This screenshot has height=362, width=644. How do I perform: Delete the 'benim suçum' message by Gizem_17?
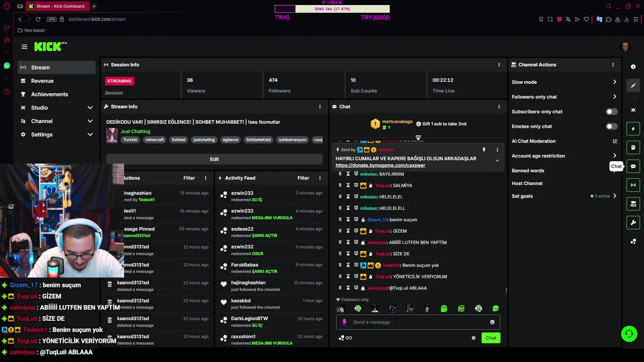340,220
